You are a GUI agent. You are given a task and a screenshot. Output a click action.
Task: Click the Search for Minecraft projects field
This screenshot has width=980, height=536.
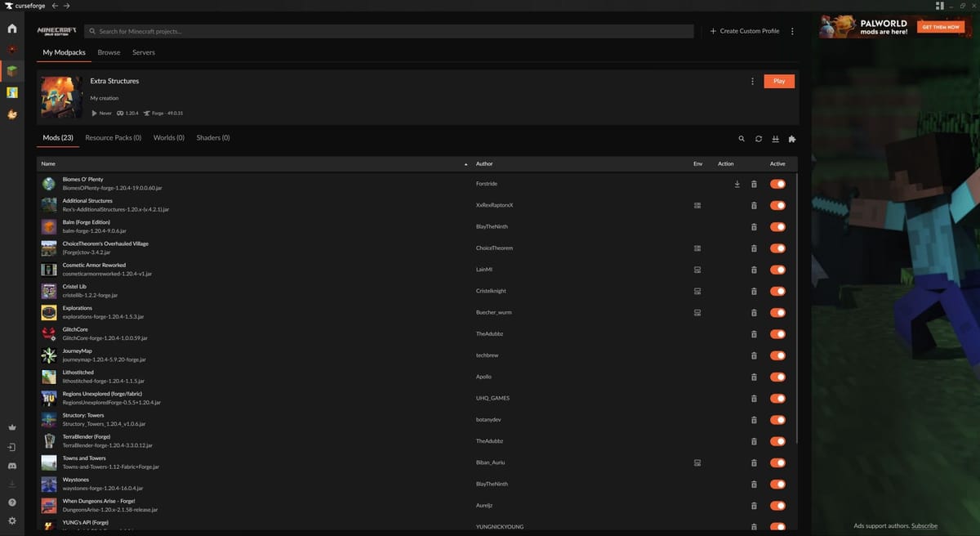pyautogui.click(x=392, y=31)
